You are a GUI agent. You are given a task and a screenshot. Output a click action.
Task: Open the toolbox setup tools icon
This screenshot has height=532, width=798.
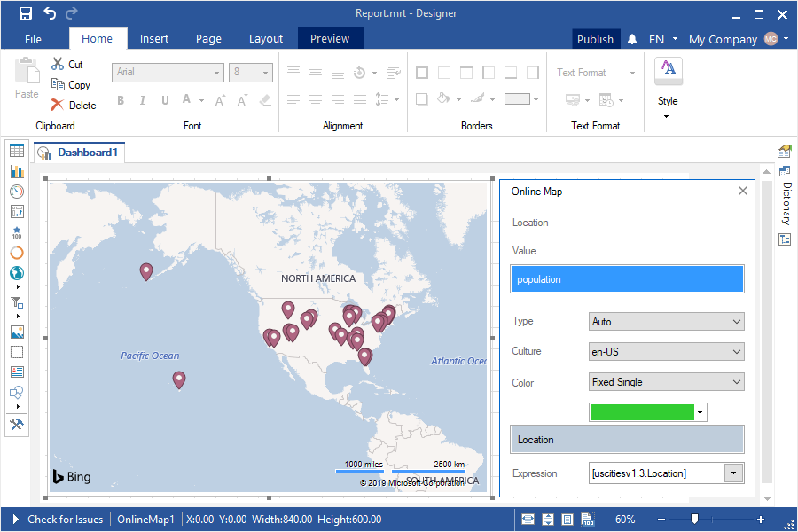[x=17, y=424]
